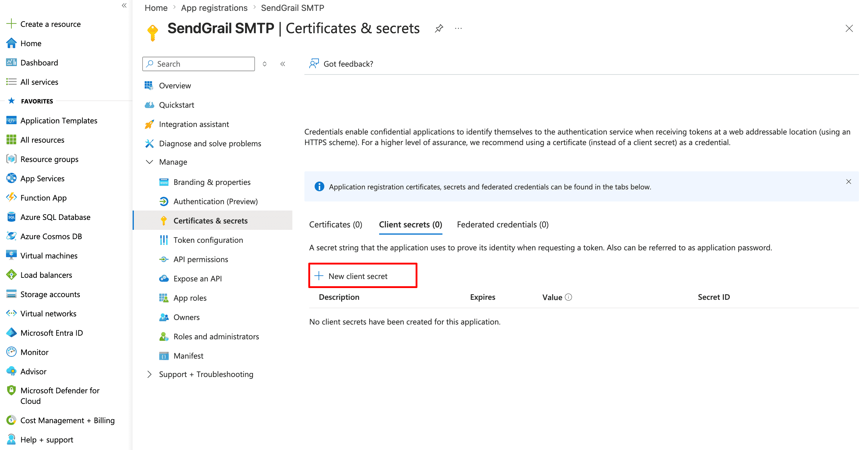Image resolution: width=868 pixels, height=450 pixels.
Task: Open the Monitor gauge icon
Action: click(x=11, y=352)
